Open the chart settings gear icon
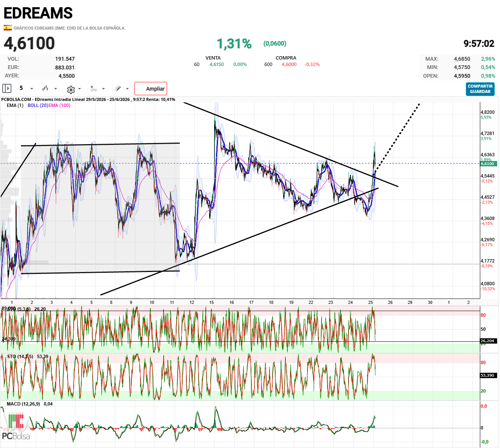The height and width of the screenshot is (448, 500). point(71,90)
